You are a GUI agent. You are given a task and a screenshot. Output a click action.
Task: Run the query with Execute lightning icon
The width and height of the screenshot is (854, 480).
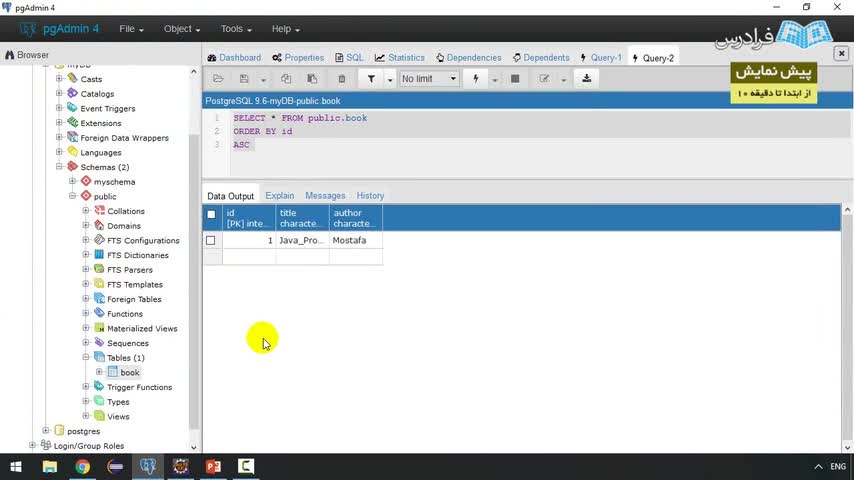(x=476, y=79)
